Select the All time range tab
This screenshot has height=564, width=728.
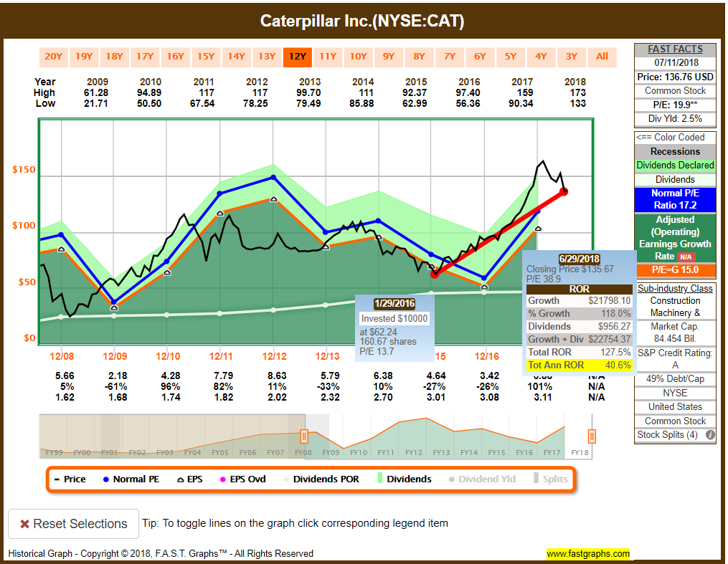[602, 57]
